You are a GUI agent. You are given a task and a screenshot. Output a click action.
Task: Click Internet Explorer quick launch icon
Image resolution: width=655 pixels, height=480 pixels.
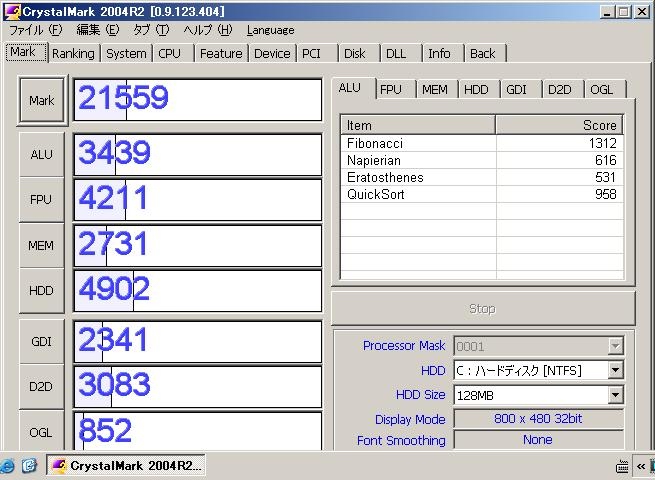(7, 465)
